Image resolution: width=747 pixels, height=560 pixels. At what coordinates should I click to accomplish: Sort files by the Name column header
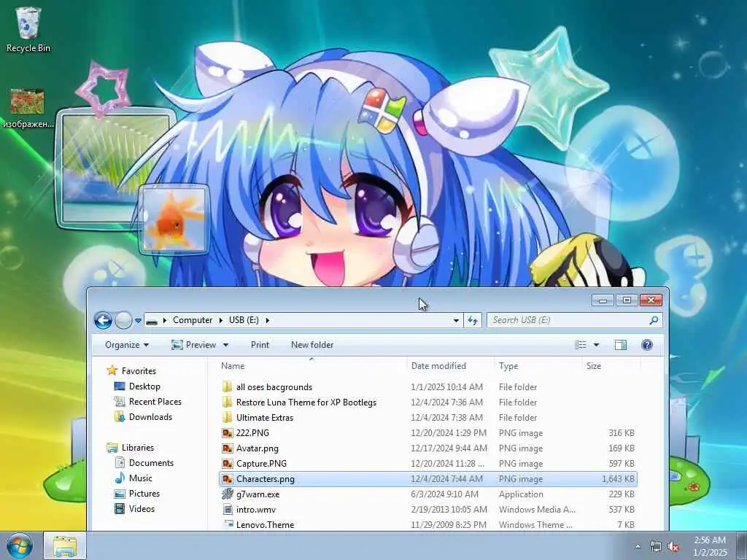[x=311, y=366]
